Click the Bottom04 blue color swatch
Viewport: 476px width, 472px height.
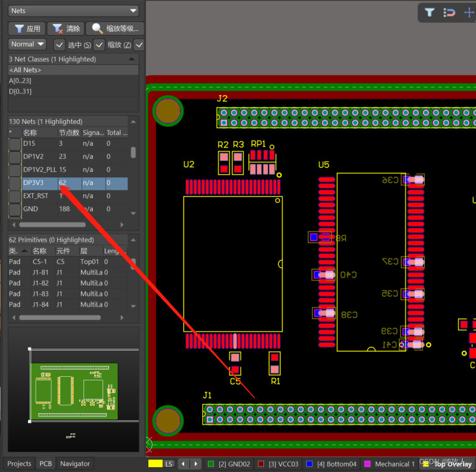point(310,464)
